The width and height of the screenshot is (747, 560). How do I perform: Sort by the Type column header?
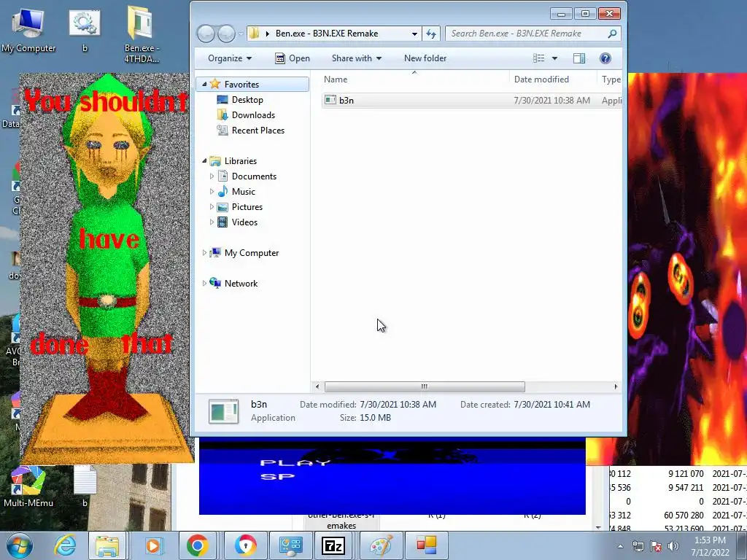click(611, 79)
